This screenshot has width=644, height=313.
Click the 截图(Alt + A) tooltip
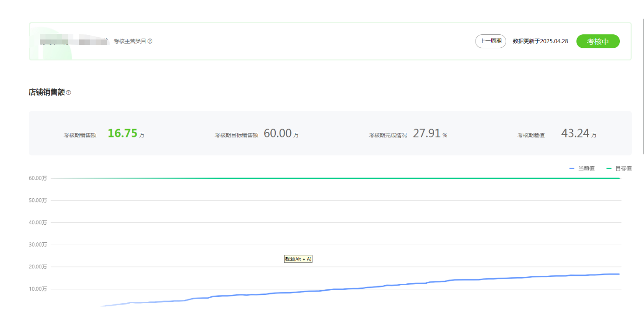coord(298,259)
